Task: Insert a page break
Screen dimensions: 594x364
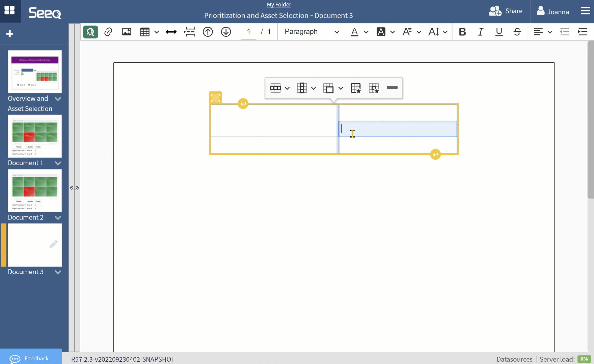Action: (x=189, y=32)
